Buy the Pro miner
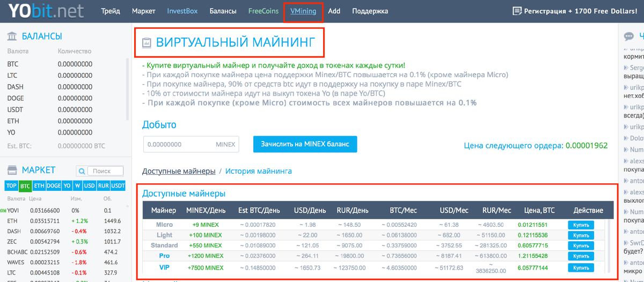 pyautogui.click(x=581, y=256)
